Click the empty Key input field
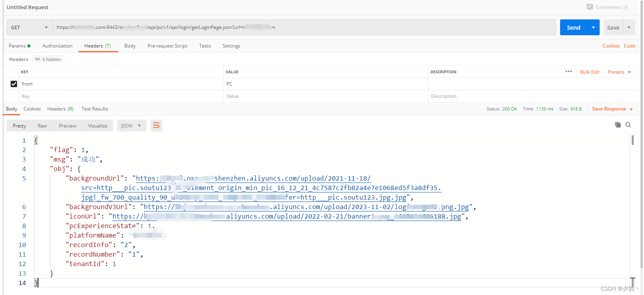The width and height of the screenshot is (644, 295). tap(121, 96)
